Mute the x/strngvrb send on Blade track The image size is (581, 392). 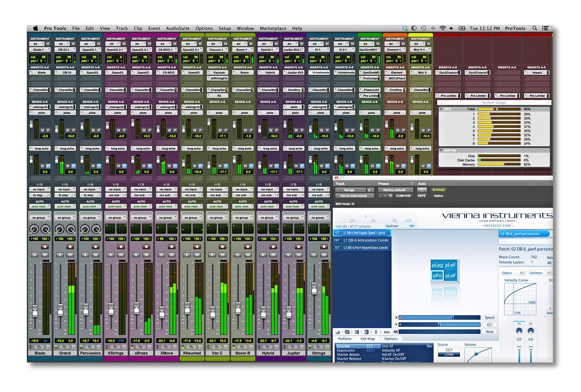pyautogui.click(x=42, y=130)
